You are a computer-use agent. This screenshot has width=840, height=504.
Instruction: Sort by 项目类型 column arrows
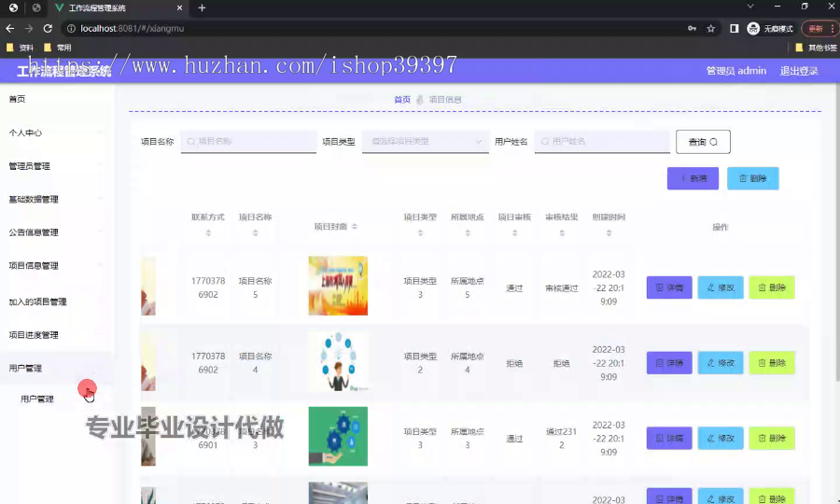tap(421, 233)
